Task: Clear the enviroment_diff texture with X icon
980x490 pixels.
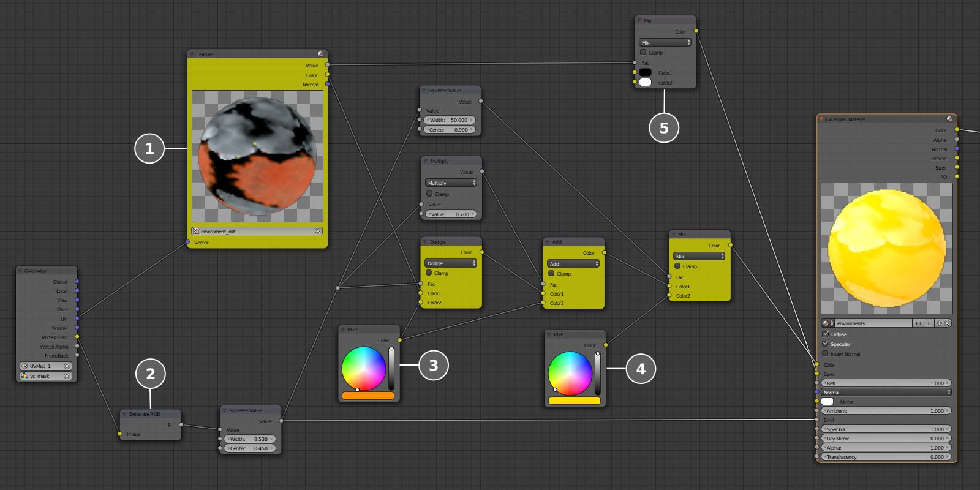Action: coord(318,231)
